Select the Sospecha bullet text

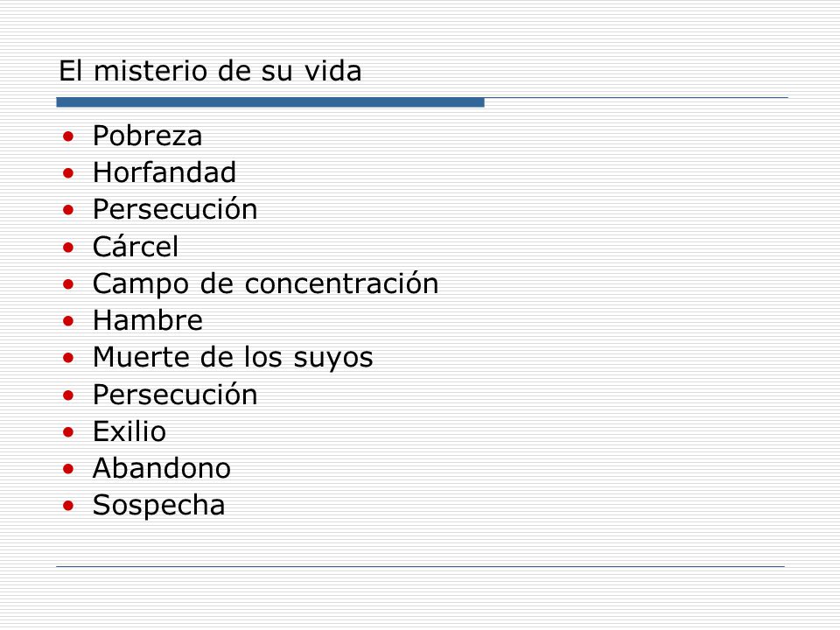pos(159,505)
